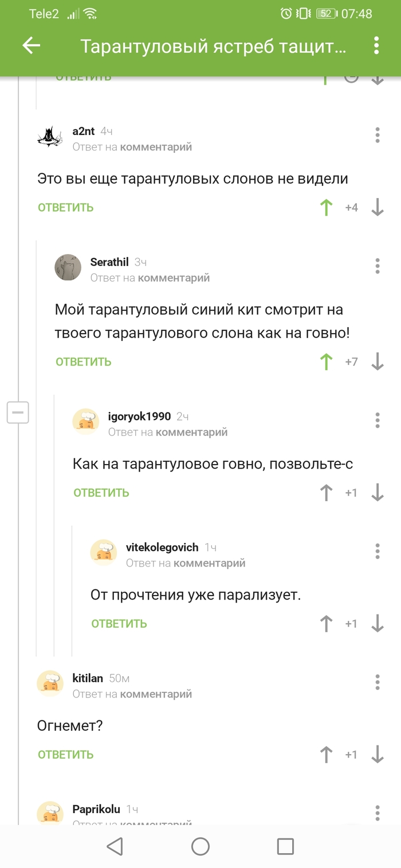This screenshot has height=868, width=401.
Task: Upvote igoryok1990's comment
Action: (325, 492)
